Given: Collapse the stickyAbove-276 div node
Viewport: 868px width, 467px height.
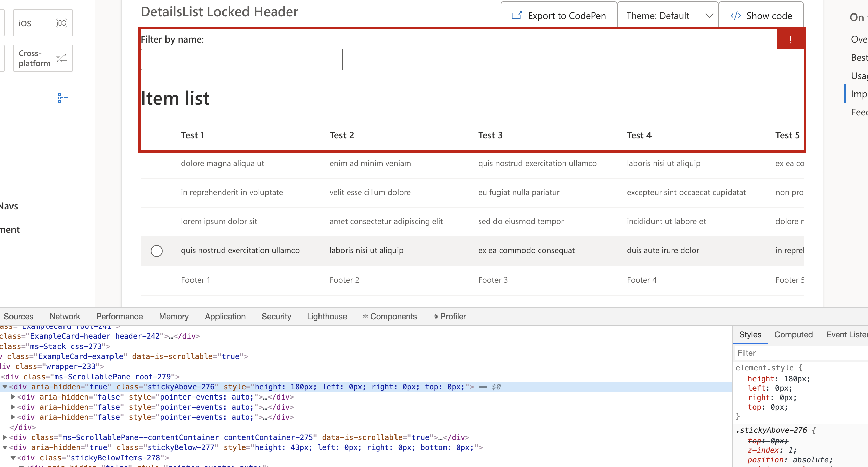Looking at the screenshot, I should (5, 387).
